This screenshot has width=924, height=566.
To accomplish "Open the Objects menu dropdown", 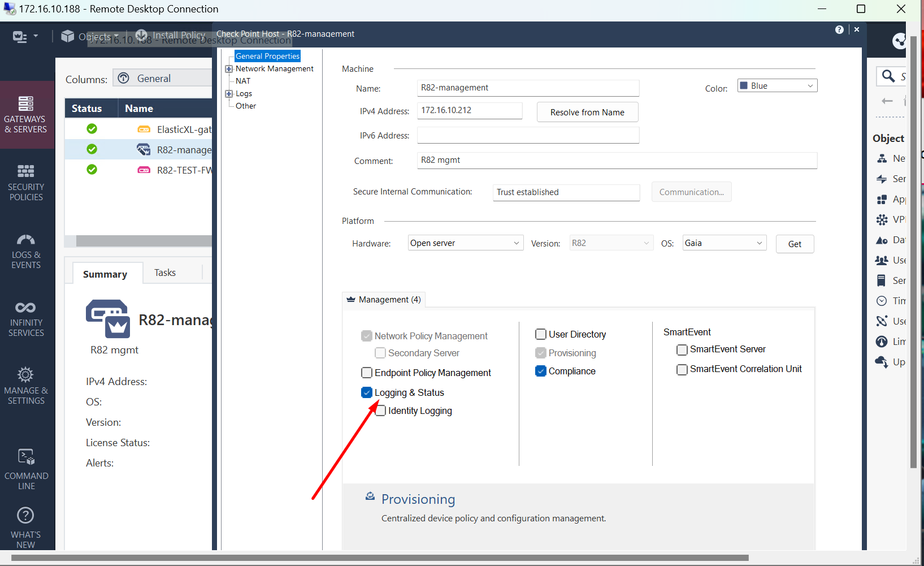I will (x=90, y=37).
